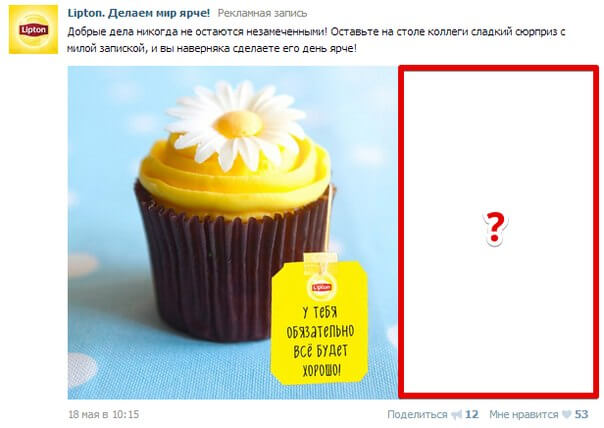604x428 pixels.
Task: Click the red question mark icon
Action: click(495, 228)
